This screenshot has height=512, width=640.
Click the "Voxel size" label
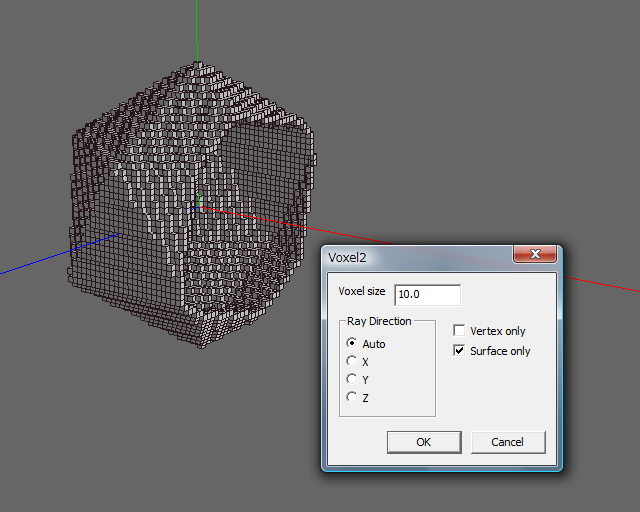tap(362, 292)
